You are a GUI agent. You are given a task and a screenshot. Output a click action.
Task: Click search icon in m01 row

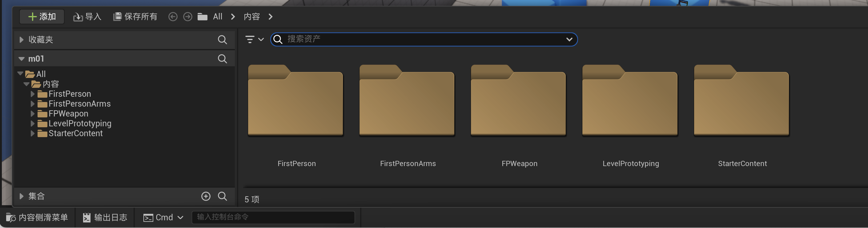(x=222, y=59)
